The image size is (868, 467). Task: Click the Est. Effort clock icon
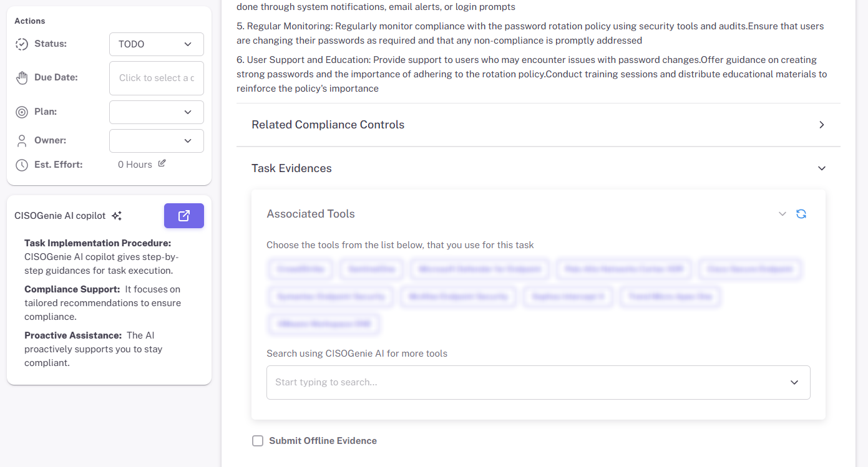tap(22, 165)
